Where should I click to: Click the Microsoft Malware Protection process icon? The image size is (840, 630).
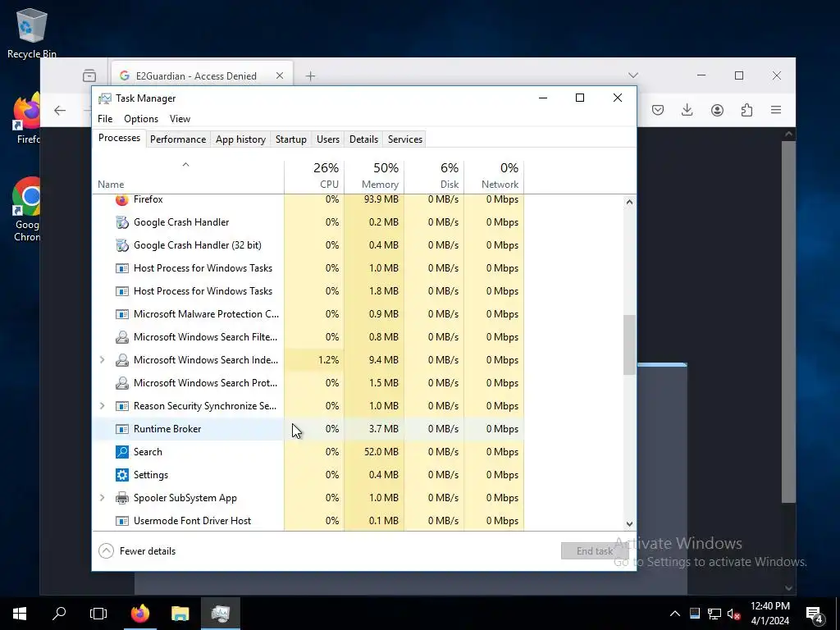(x=122, y=314)
